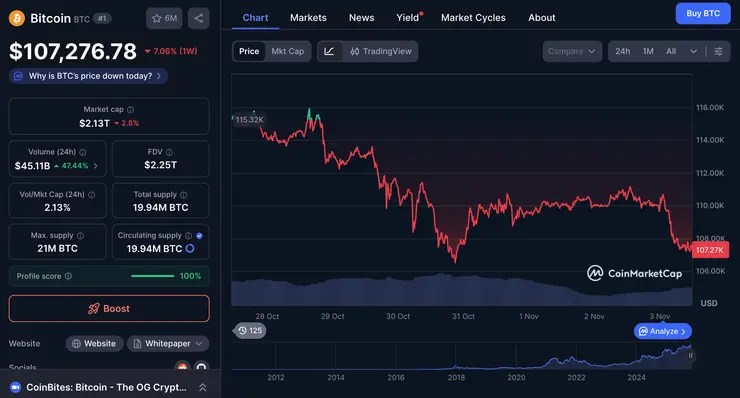Select the line chart icon
The image size is (740, 398).
click(329, 51)
